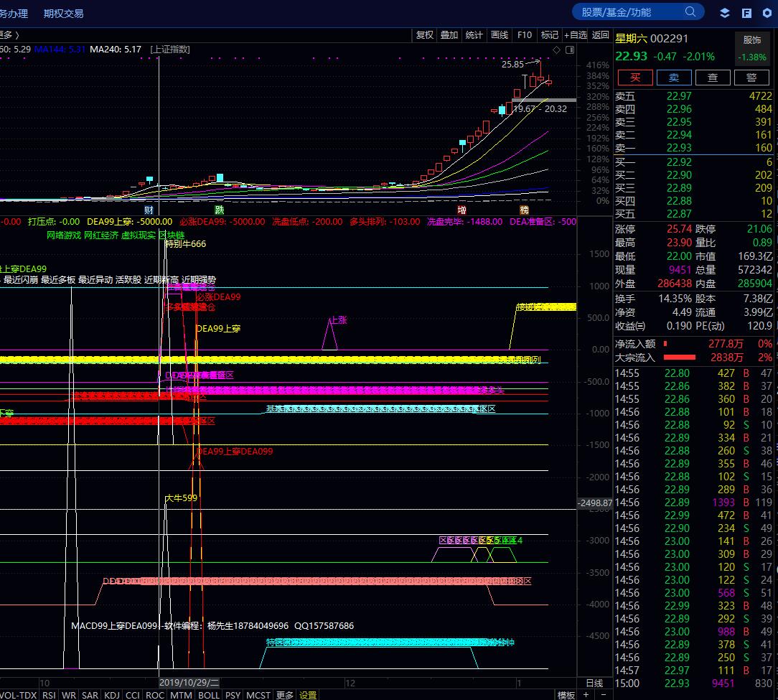Click the F square icon in top bar

pyautogui.click(x=746, y=13)
